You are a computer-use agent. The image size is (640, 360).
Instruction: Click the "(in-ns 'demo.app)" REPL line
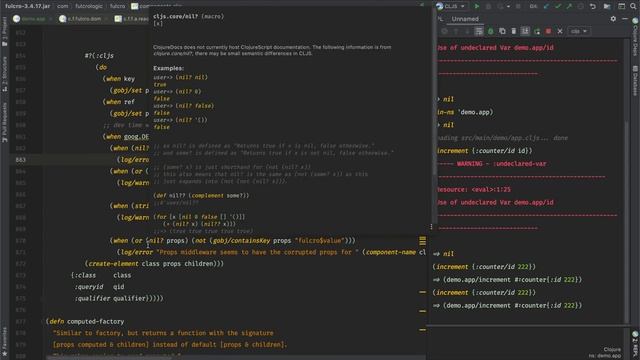tap(465, 112)
